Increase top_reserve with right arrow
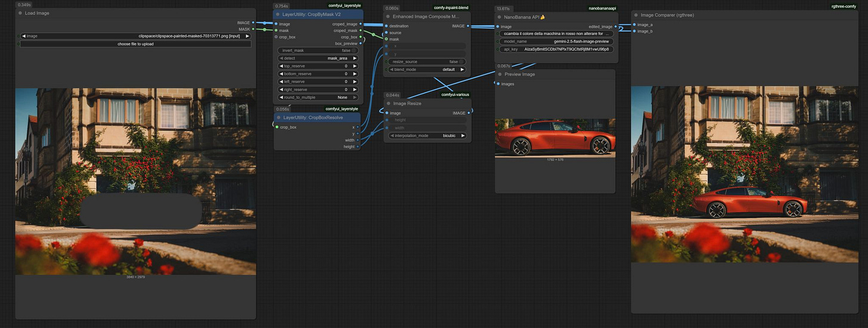868x328 pixels. 355,66
